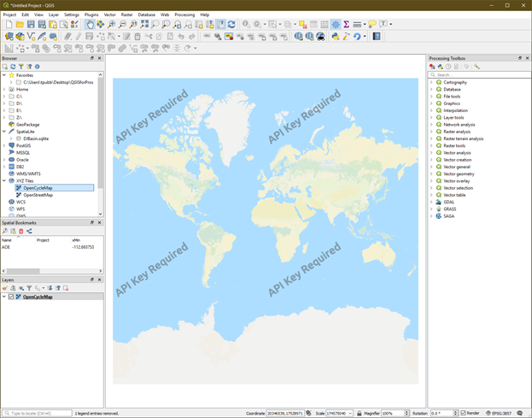Expand the Vector geometry group

point(431,174)
